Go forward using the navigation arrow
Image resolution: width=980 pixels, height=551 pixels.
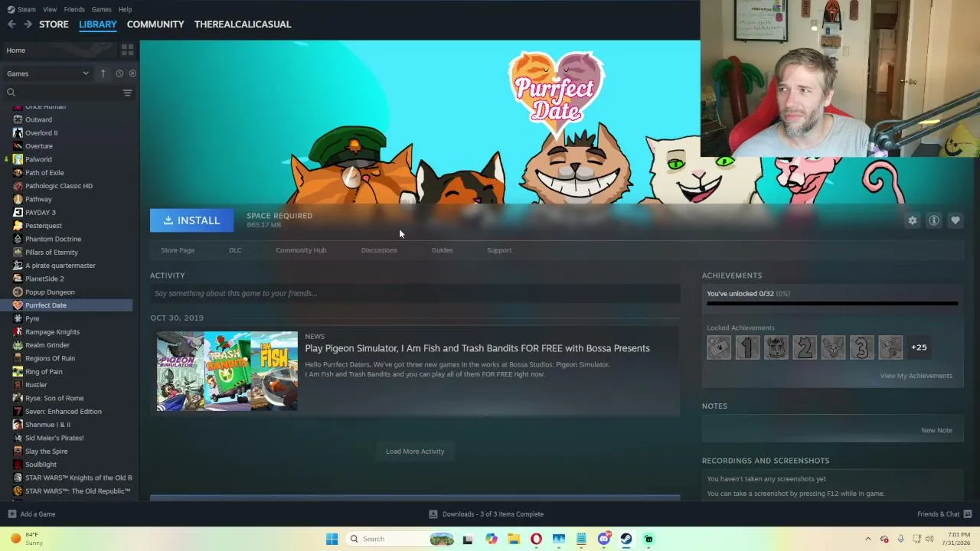[x=28, y=24]
